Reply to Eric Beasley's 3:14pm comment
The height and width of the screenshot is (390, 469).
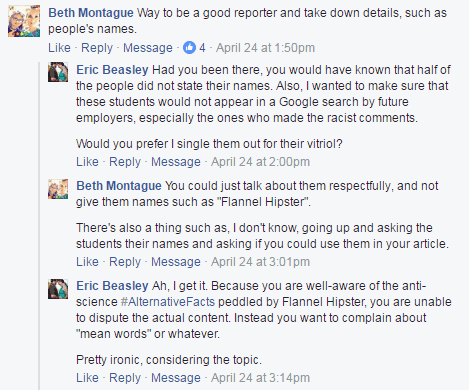[125, 378]
